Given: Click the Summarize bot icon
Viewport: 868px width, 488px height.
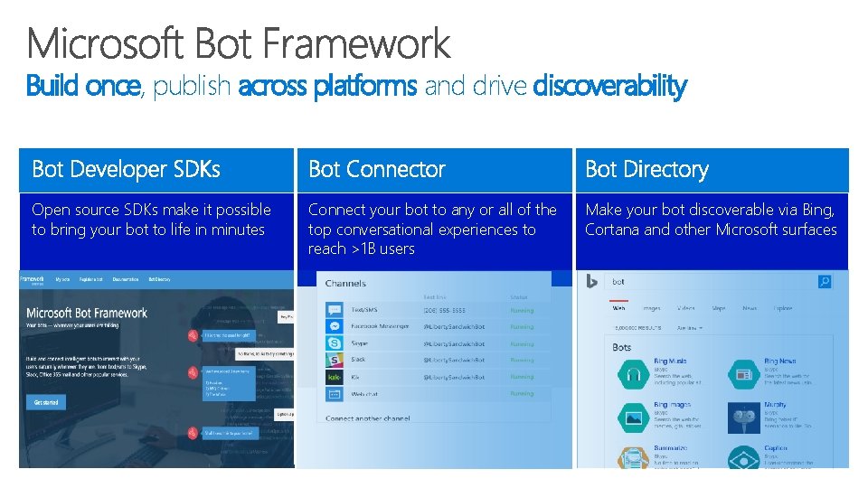Looking at the screenshot, I should coord(633,457).
